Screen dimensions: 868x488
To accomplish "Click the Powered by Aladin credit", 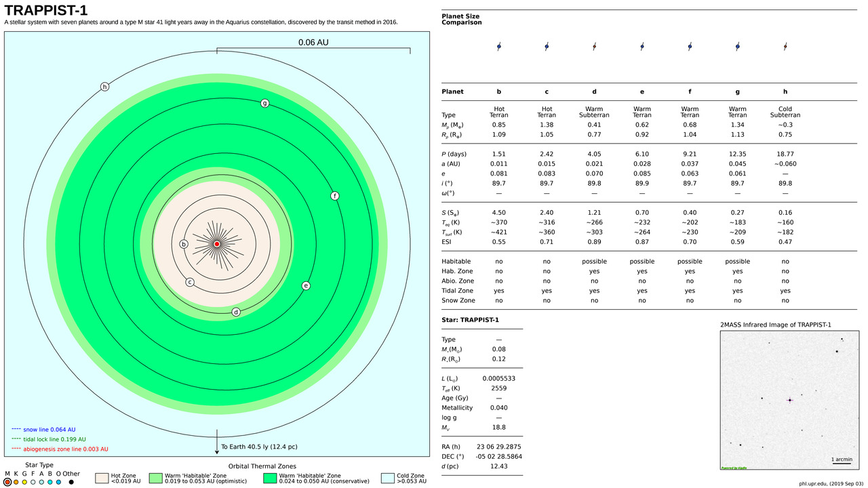I will coord(734,466).
